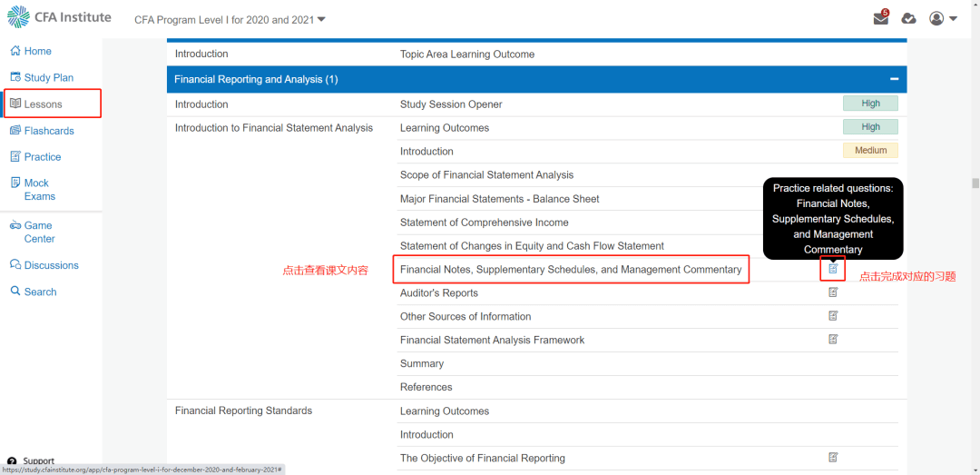Click the Practice pencil icon in sidebar
The height and width of the screenshot is (475, 980).
coord(15,156)
